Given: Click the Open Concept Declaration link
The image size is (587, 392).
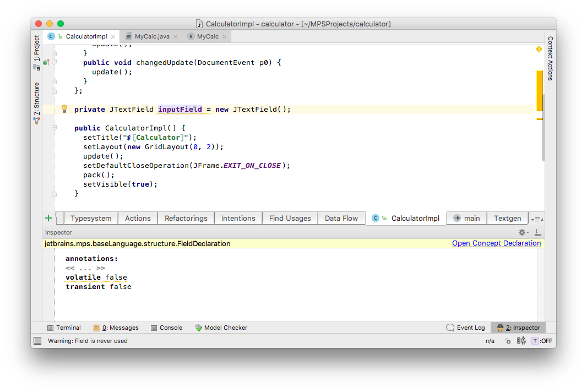Looking at the screenshot, I should click(x=496, y=243).
